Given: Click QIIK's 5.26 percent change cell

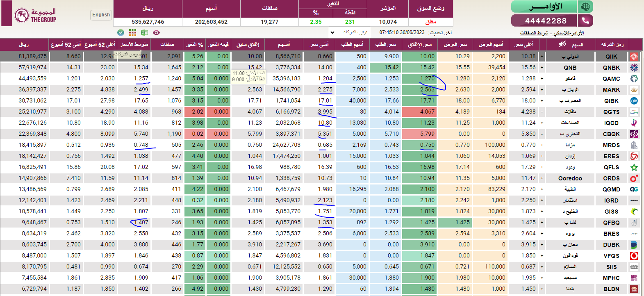Looking at the screenshot, I should [x=195, y=56].
